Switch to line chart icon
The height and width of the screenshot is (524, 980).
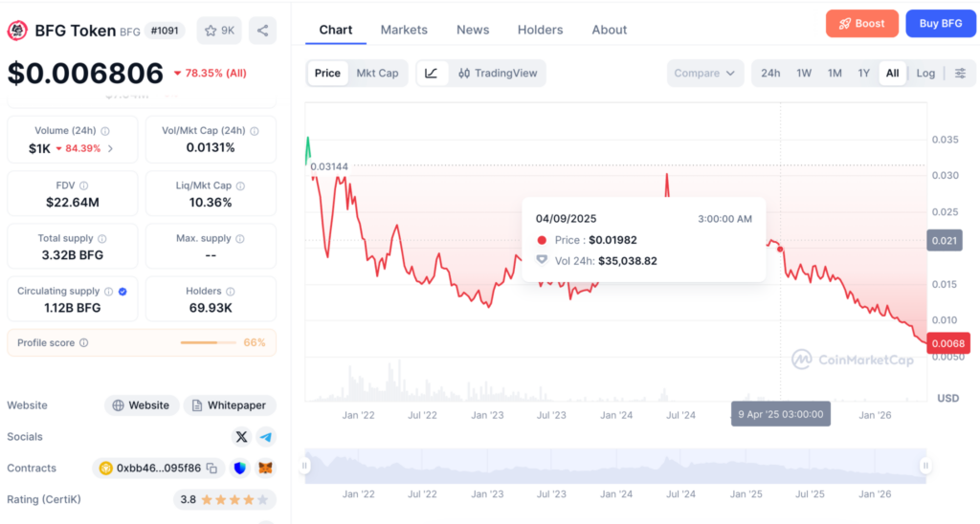(x=432, y=73)
